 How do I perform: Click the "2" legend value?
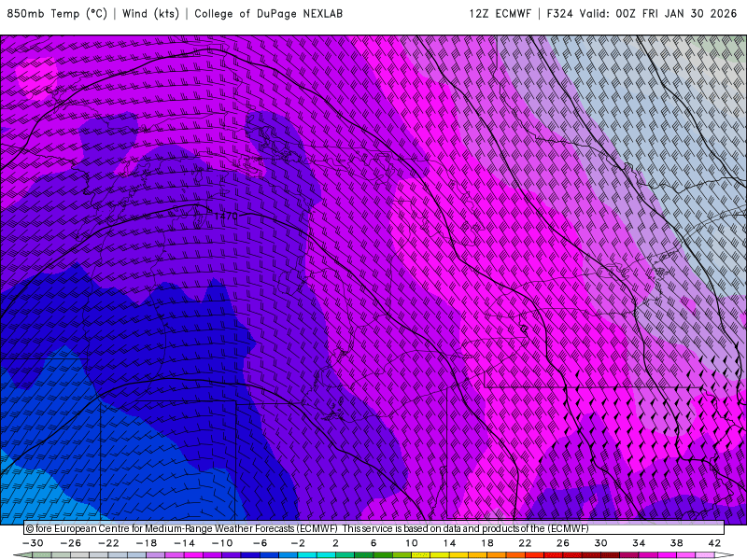[335, 543]
